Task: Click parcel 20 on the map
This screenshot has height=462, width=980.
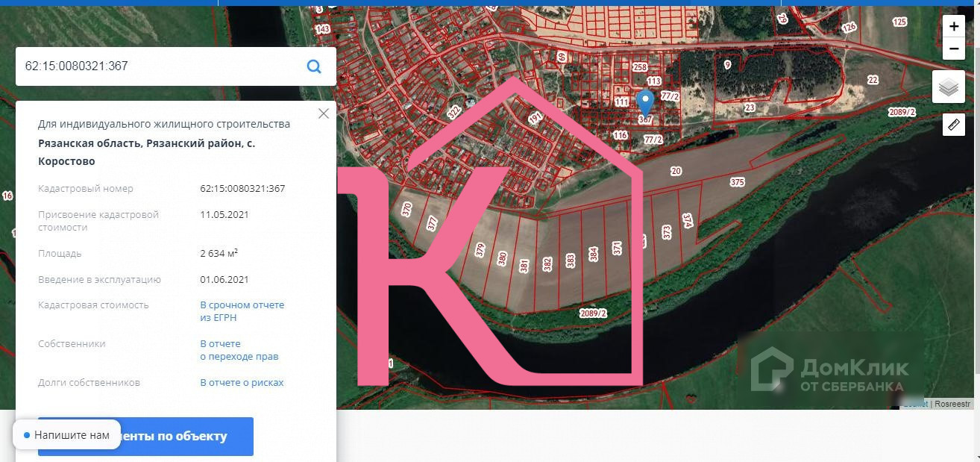Action: [x=676, y=171]
